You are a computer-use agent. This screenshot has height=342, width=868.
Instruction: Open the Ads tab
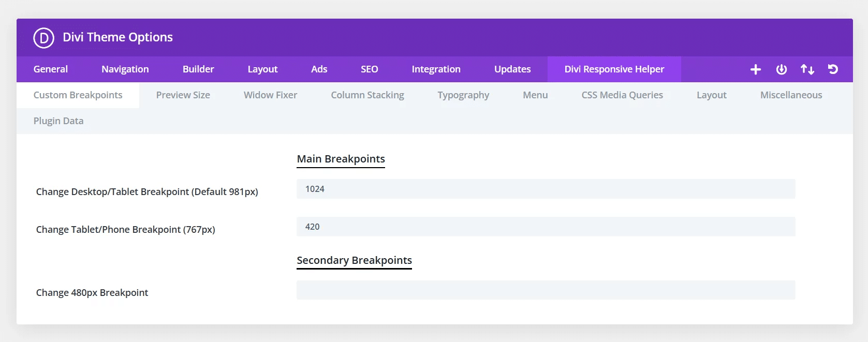point(319,69)
